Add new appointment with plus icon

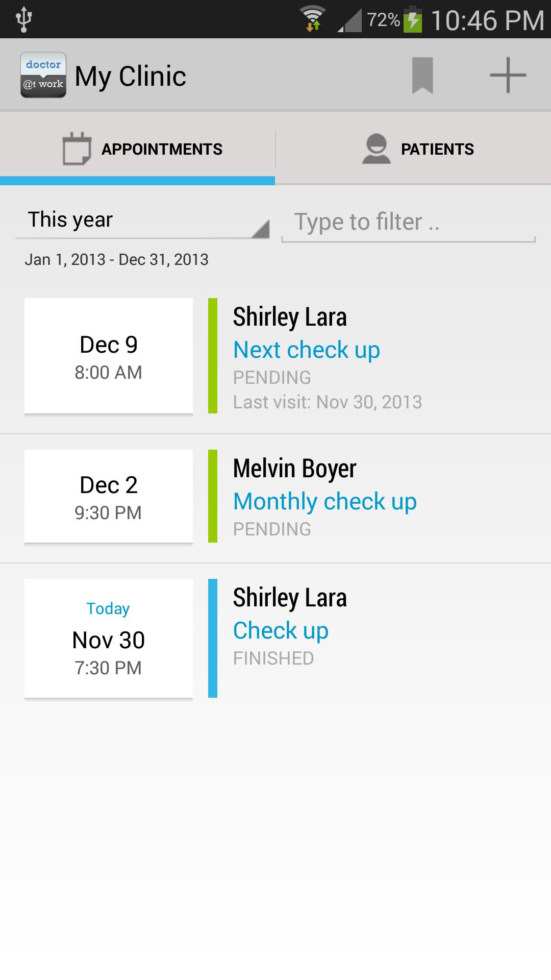click(x=508, y=76)
